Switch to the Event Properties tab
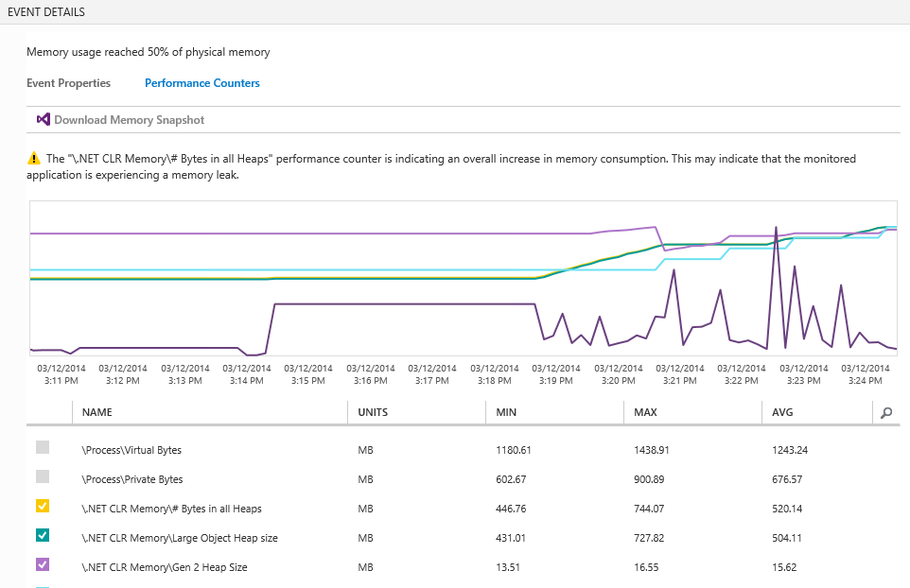This screenshot has width=910, height=588. click(x=68, y=83)
